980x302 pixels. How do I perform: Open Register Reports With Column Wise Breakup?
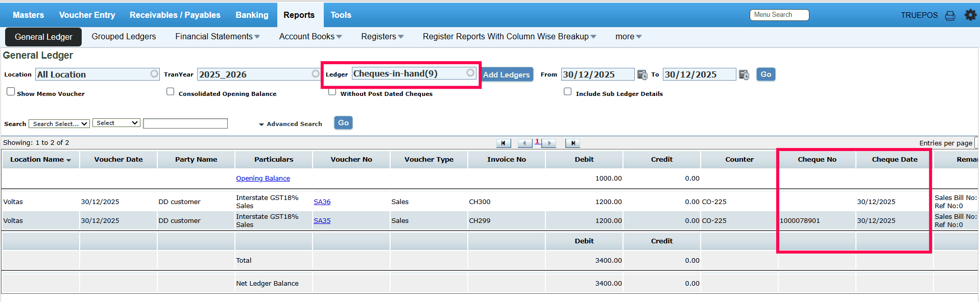coord(510,37)
